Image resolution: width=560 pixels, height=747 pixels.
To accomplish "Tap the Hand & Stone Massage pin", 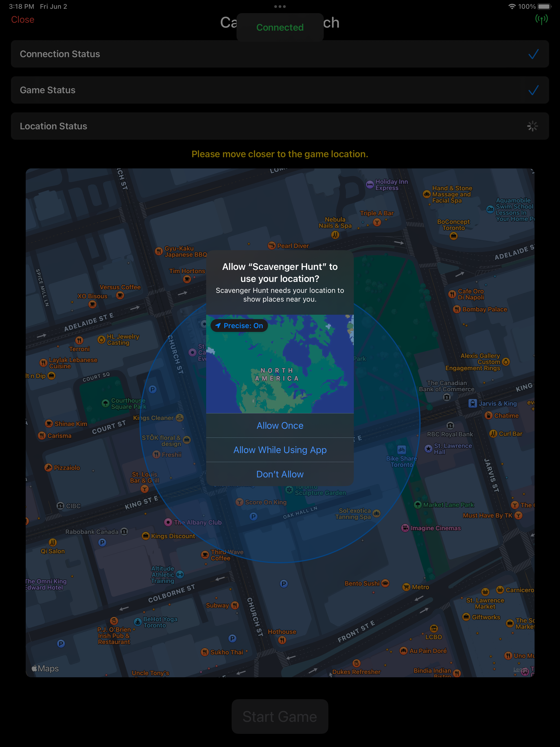I will pos(427,194).
